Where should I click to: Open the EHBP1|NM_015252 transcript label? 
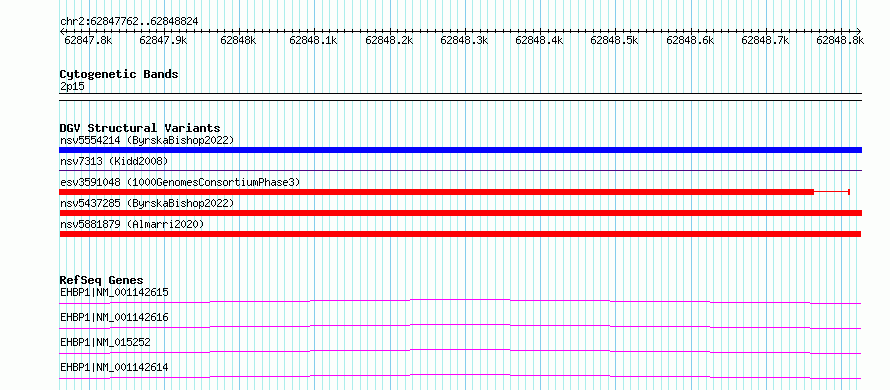click(x=105, y=342)
